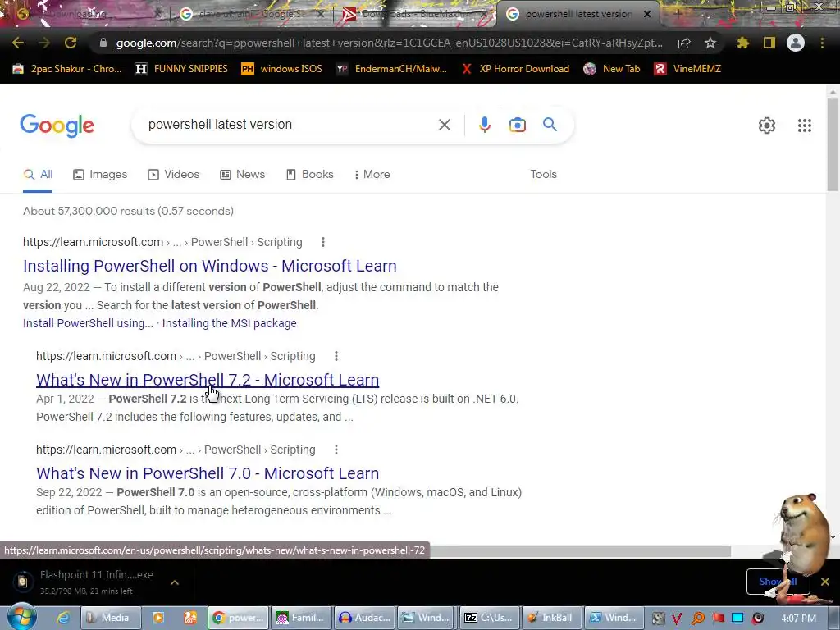
Task: Click the orange magnifier tray icon
Action: pyautogui.click(x=698, y=619)
